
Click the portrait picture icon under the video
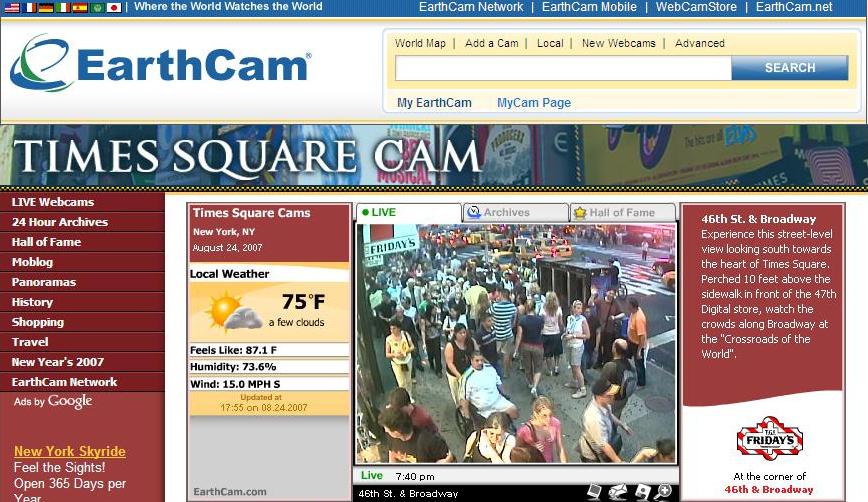tap(642, 491)
